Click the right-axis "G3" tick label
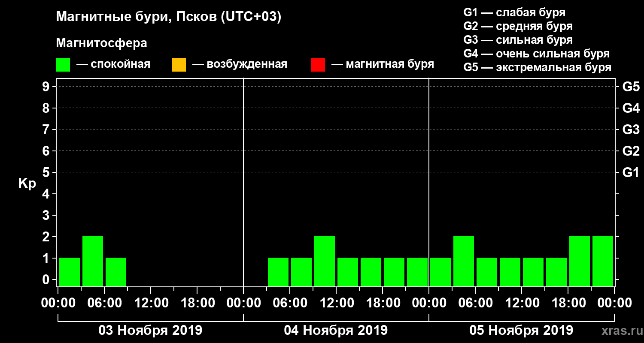This screenshot has width=644, height=343. click(631, 129)
